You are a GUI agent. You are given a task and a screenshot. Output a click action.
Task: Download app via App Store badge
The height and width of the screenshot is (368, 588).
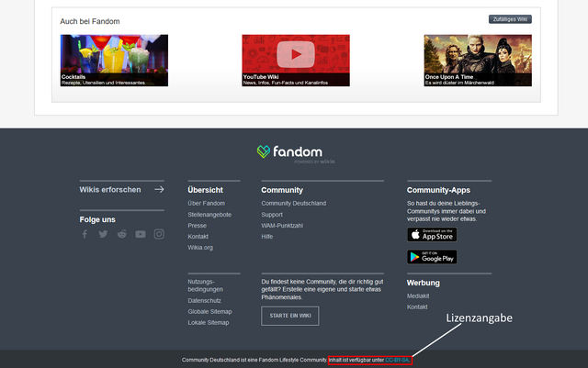[432, 235]
